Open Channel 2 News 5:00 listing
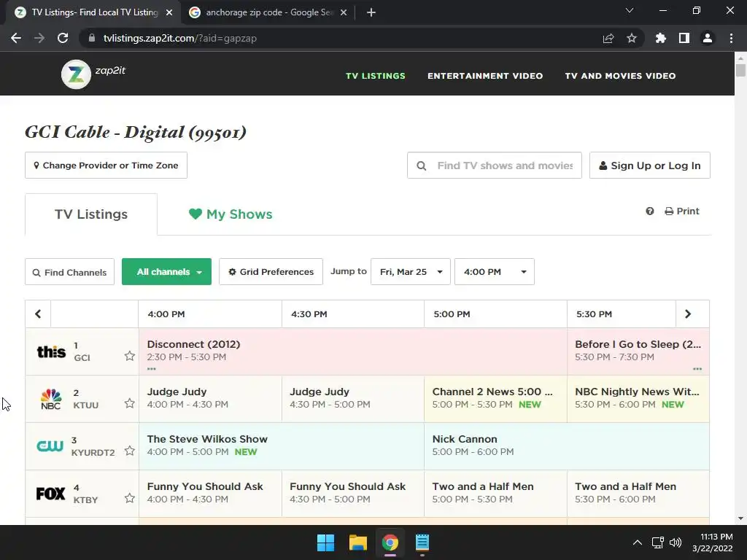 pos(495,399)
